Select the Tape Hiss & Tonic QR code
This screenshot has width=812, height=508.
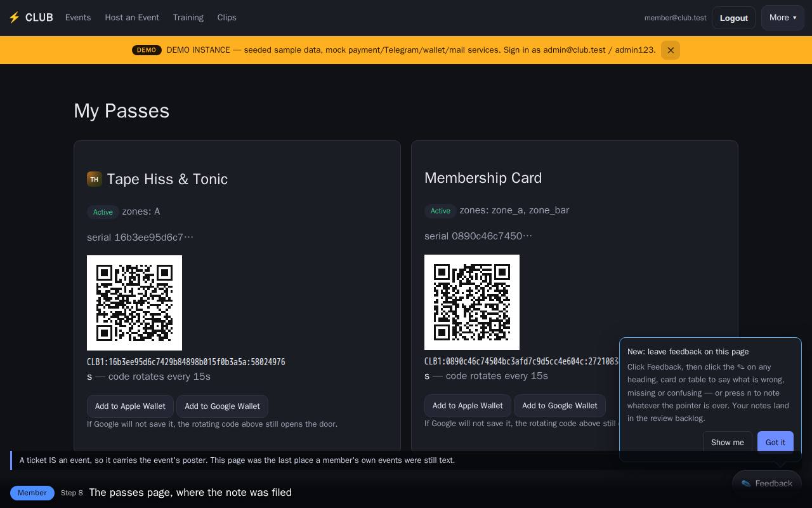pos(134,303)
